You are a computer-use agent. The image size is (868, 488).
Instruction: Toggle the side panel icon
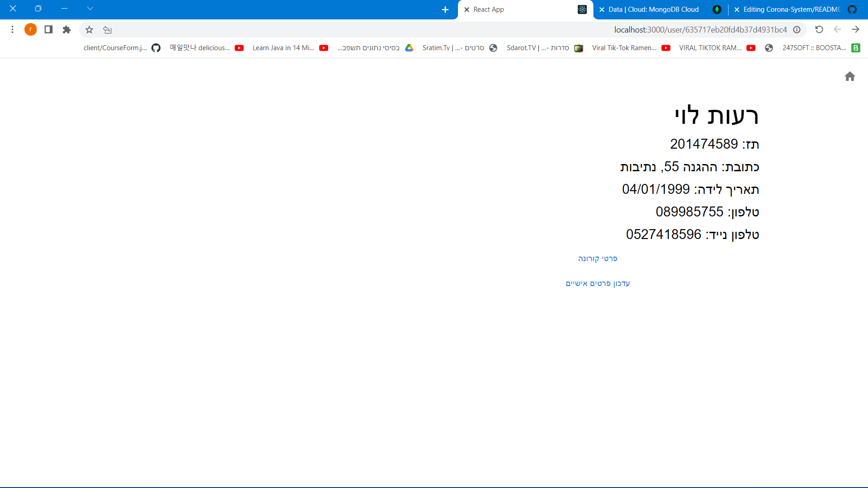coord(48,30)
